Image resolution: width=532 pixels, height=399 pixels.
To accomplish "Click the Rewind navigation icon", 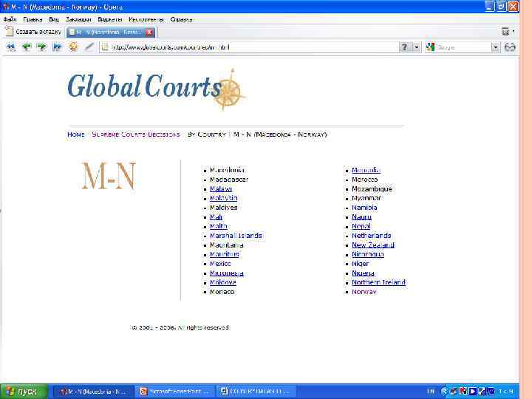I will (x=11, y=47).
